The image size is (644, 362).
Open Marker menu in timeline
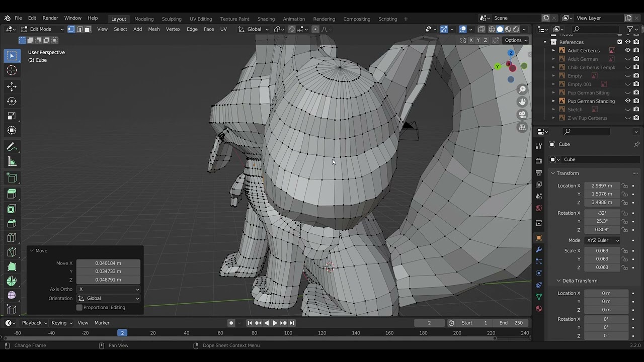pyautogui.click(x=102, y=323)
